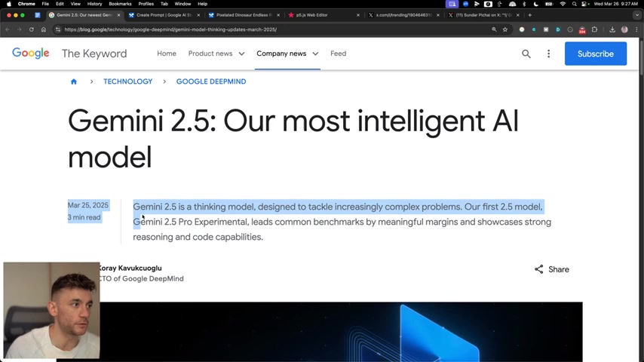This screenshot has width=644, height=362.
Task: Open the Bookmarks menu
Action: [120, 4]
